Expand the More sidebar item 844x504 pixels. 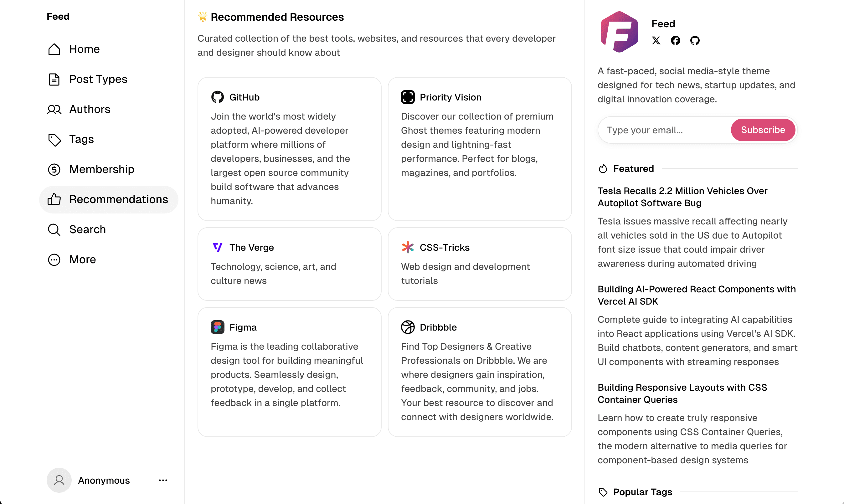82,260
